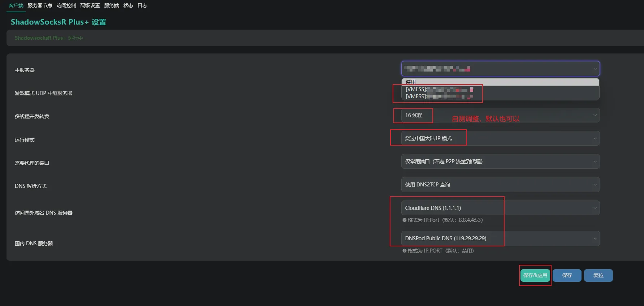The height and width of the screenshot is (306, 644).
Task: Collapse the 主服务器 dropdown
Action: pyautogui.click(x=500, y=69)
